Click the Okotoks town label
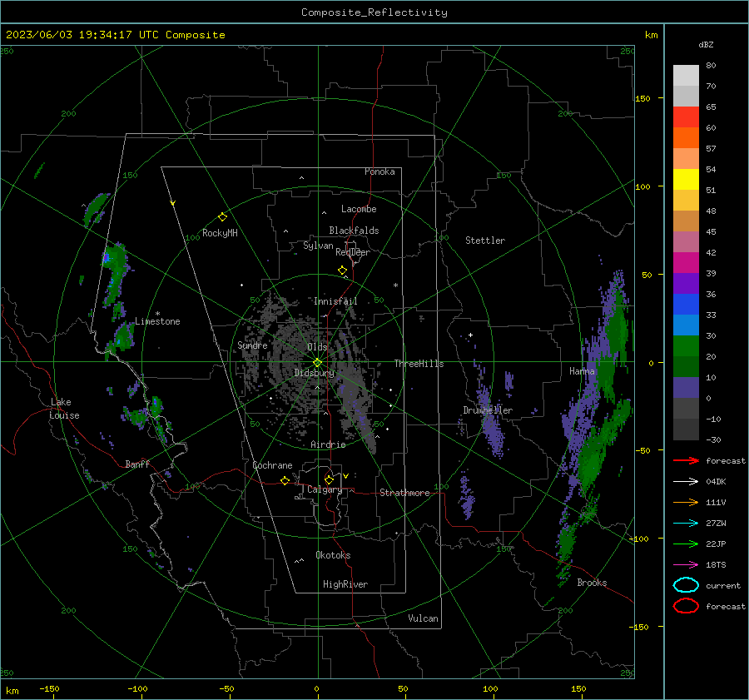The height and width of the screenshot is (700, 749). point(334,555)
